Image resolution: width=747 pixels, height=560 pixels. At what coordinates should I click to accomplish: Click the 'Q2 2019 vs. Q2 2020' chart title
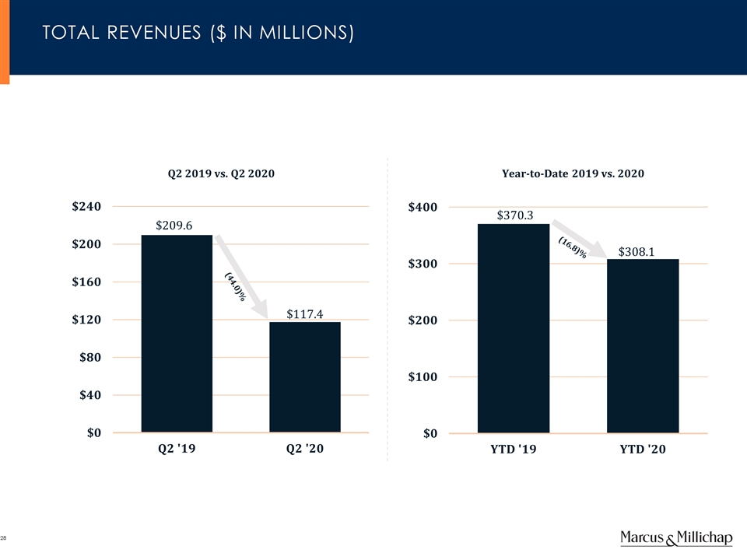[221, 174]
